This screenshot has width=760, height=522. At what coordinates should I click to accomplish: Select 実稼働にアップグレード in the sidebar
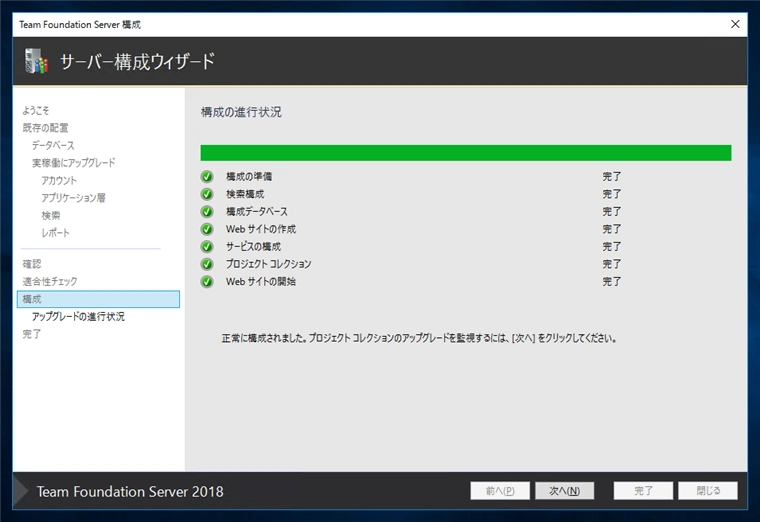pos(74,163)
